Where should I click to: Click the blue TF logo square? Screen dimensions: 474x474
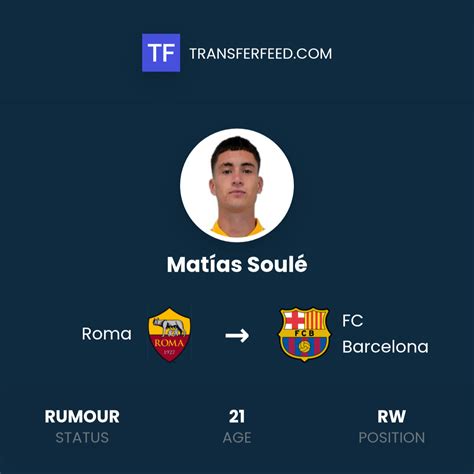161,53
